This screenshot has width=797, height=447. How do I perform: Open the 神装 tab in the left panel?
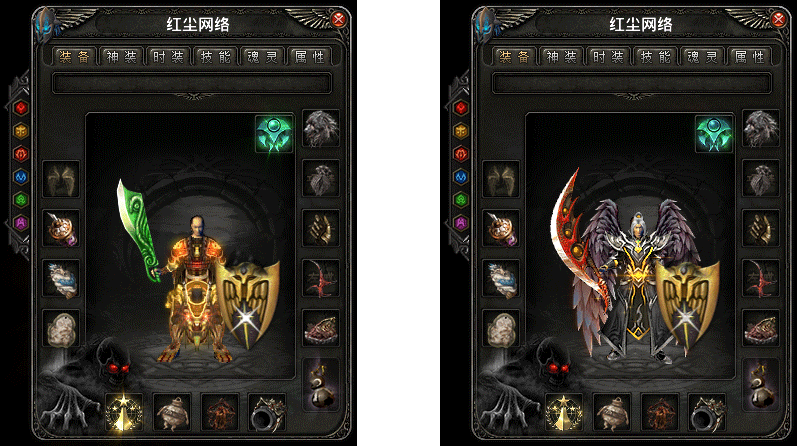[121, 57]
